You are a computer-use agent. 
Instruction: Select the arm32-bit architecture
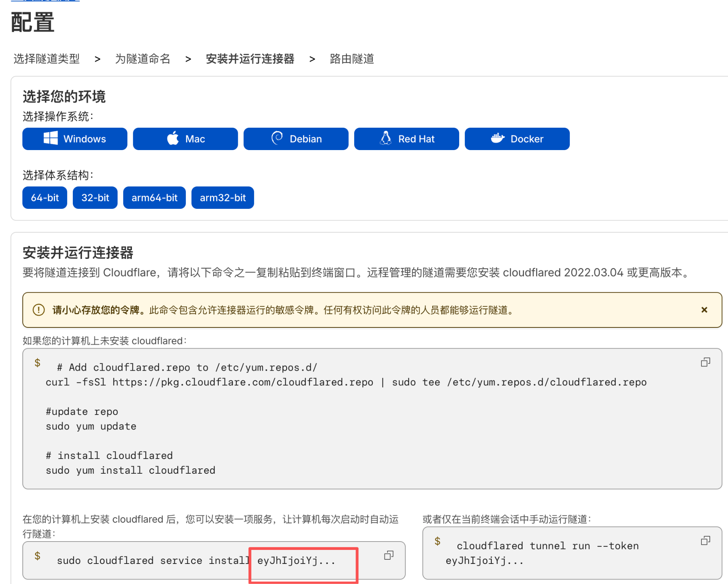(x=223, y=197)
